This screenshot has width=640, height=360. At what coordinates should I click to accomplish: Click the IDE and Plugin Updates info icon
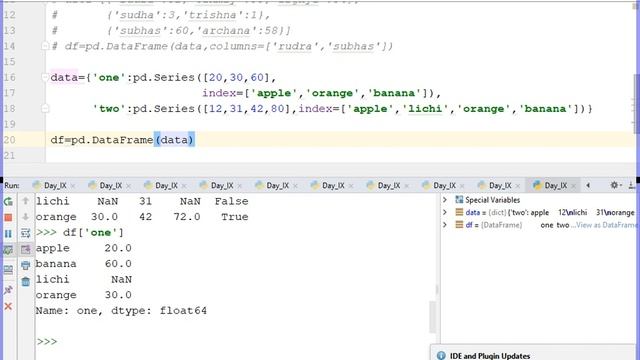click(441, 356)
